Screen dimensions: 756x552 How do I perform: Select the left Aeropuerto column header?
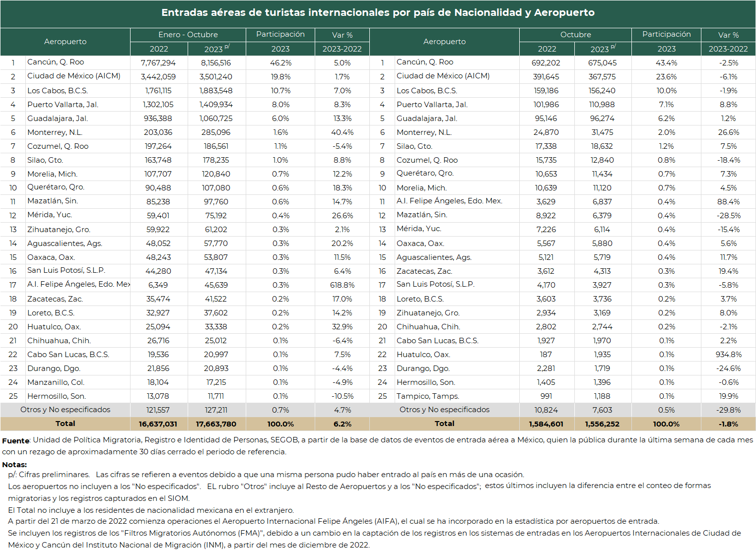[65, 42]
